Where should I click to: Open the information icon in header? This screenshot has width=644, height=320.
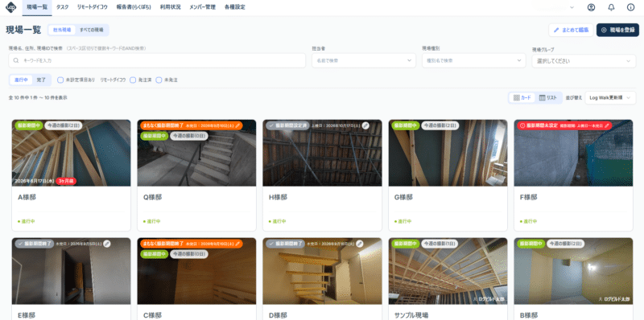(x=631, y=7)
